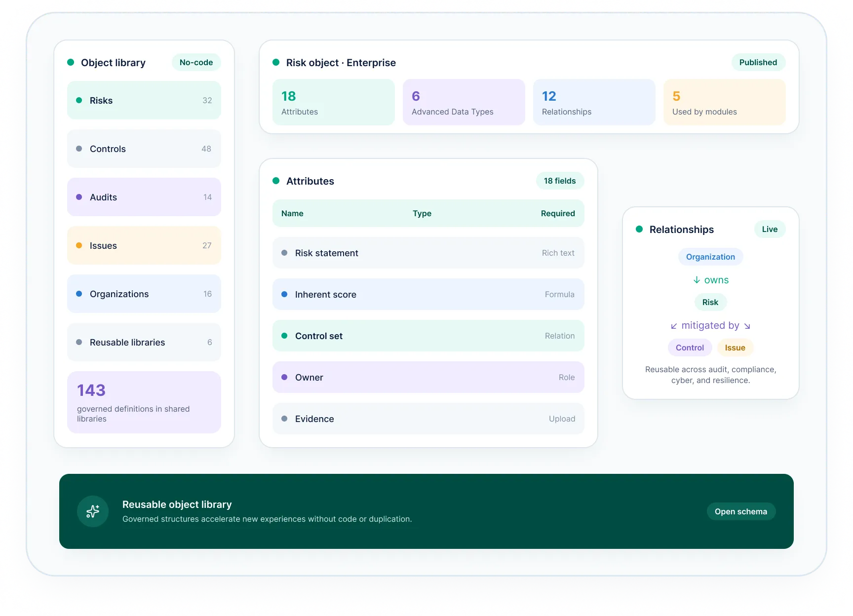Select the 5 Used by modules card
This screenshot has width=853, height=616.
click(725, 102)
